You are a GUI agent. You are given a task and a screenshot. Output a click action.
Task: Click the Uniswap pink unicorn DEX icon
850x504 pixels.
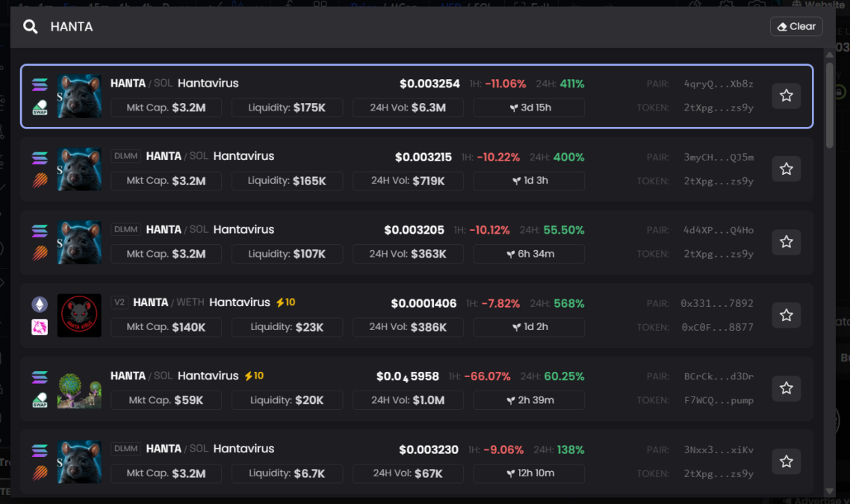[40, 327]
